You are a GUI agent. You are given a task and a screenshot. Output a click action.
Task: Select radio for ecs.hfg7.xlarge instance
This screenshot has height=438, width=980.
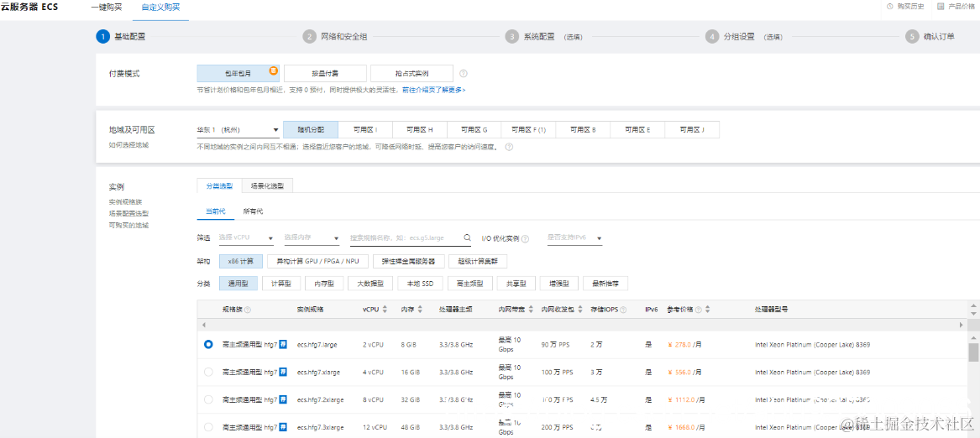pyautogui.click(x=208, y=372)
